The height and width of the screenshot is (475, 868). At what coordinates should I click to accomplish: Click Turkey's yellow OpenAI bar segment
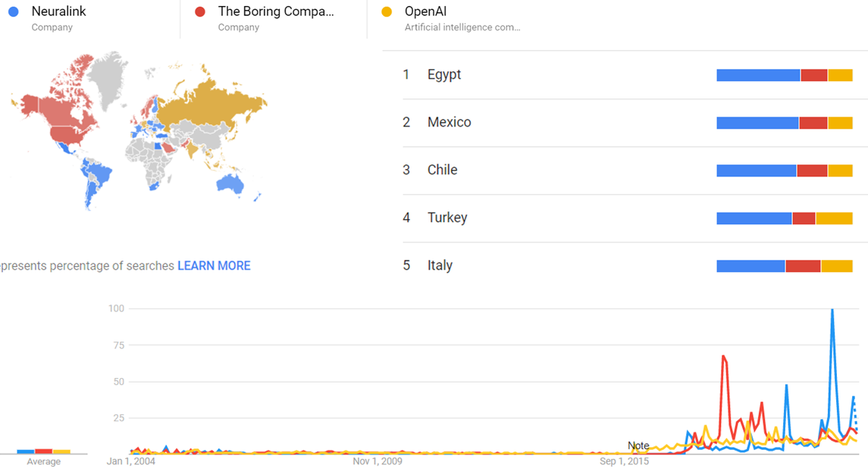coord(834,218)
